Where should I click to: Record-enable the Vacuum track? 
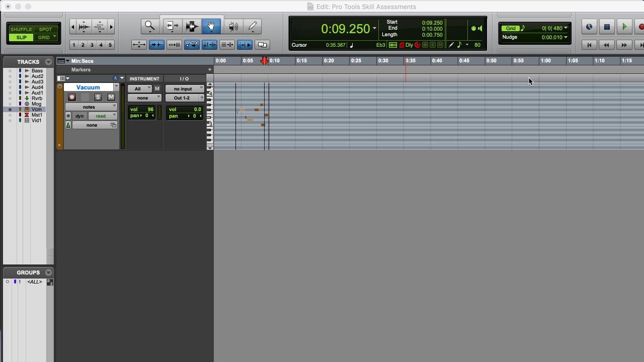(72, 97)
